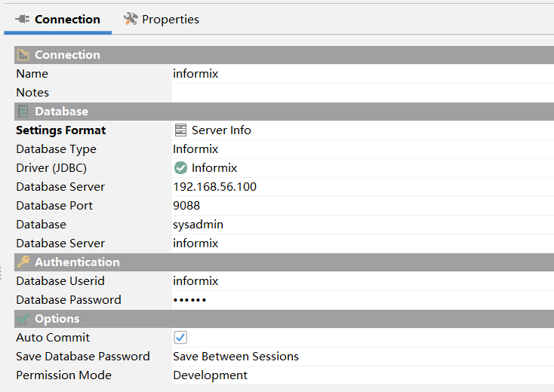
Task: Click the tools icon on Properties tab
Action: (x=131, y=19)
